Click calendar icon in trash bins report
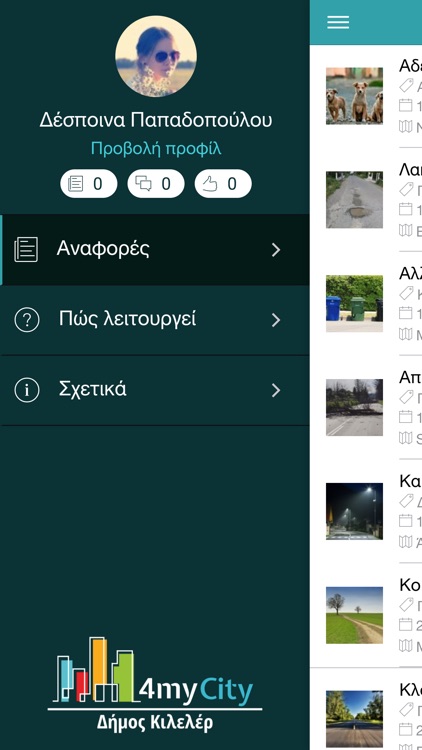The width and height of the screenshot is (422, 750). coord(406,313)
